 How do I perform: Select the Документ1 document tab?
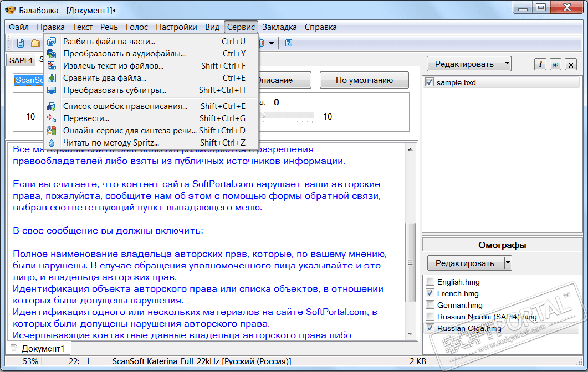coord(38,348)
